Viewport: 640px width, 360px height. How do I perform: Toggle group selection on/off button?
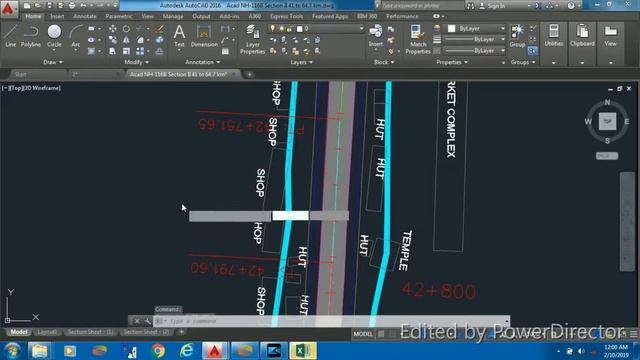[x=532, y=51]
